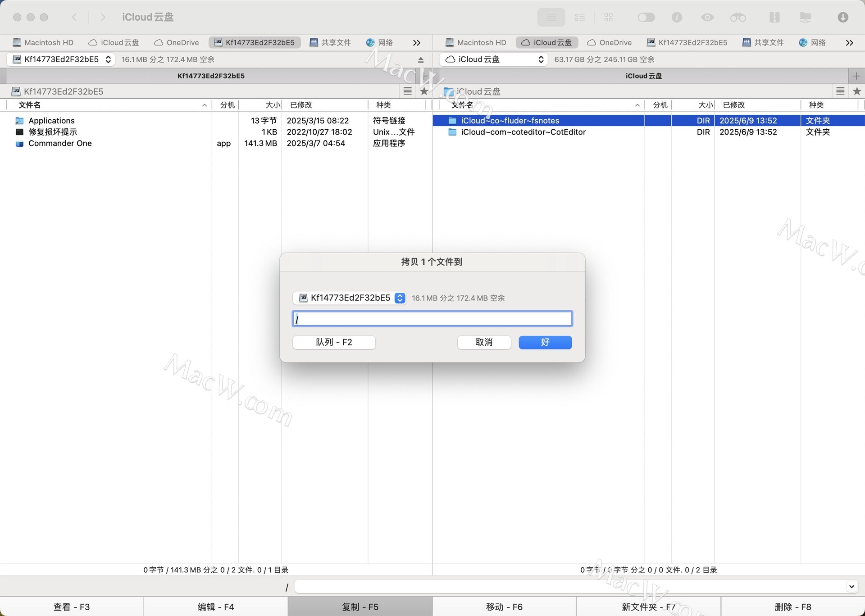The height and width of the screenshot is (616, 865).
Task: Select OneDrive tab in left panel
Action: (176, 42)
